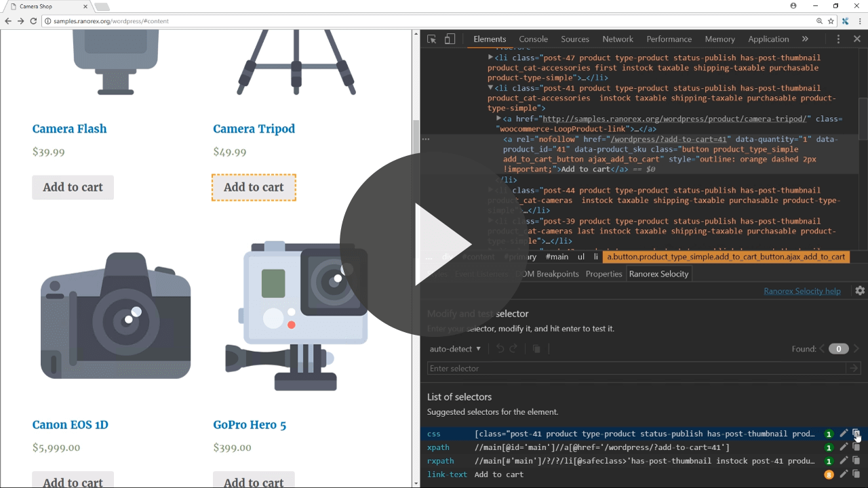This screenshot has width=868, height=488.
Task: Switch to the Console tab
Action: 534,39
